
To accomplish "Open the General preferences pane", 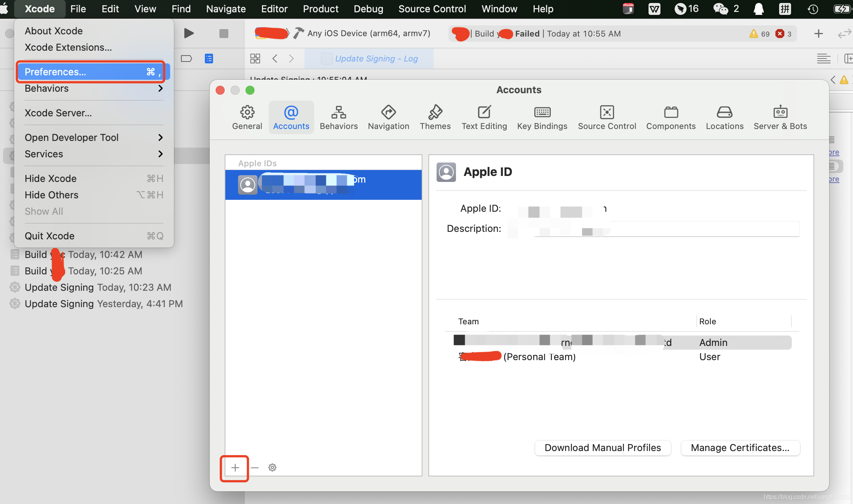I will [247, 117].
